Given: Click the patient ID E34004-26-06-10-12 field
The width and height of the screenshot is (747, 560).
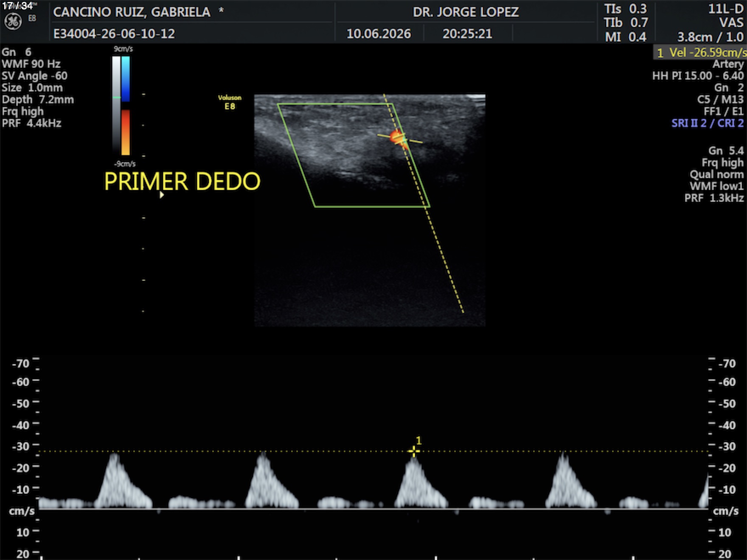Looking at the screenshot, I should pyautogui.click(x=114, y=34).
